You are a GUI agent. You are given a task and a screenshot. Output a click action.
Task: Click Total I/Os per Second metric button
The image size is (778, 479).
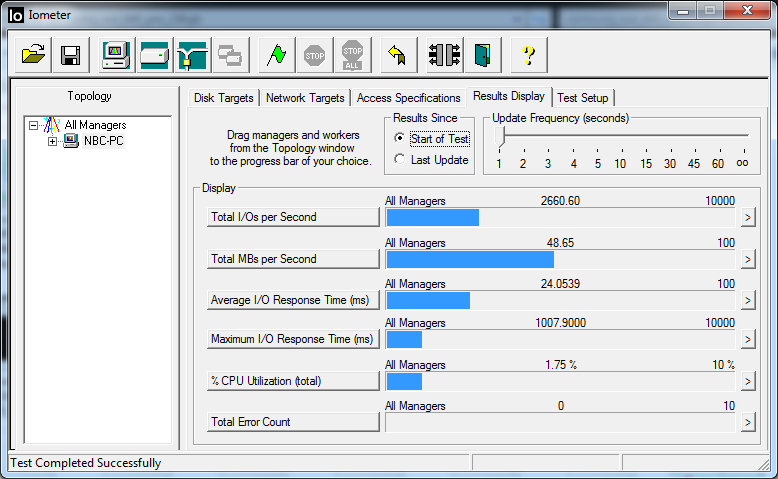tap(293, 217)
